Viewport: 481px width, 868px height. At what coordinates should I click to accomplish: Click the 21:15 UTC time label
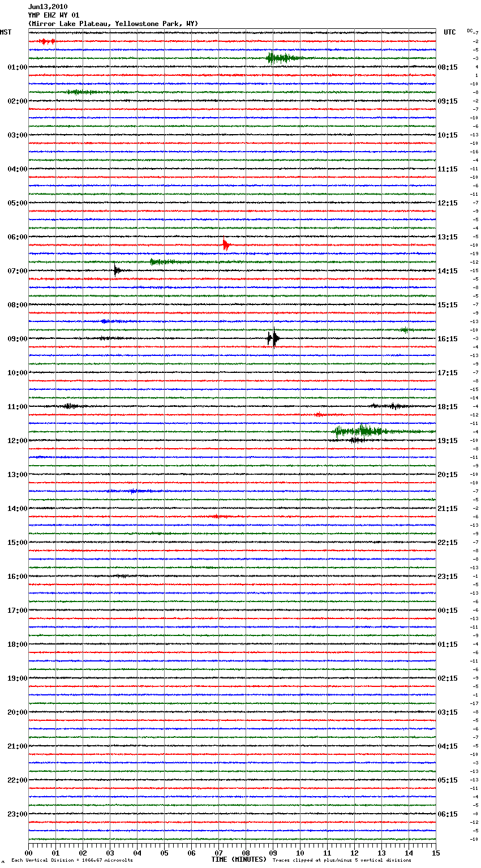(x=448, y=509)
